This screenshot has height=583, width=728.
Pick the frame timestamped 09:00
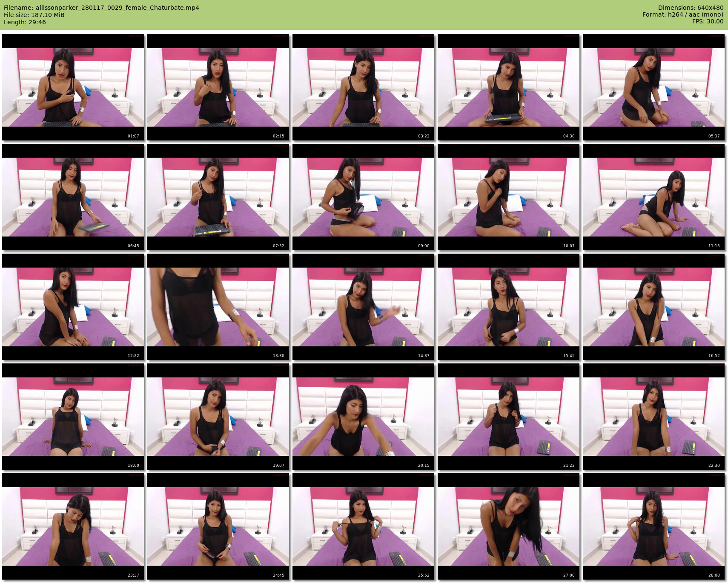point(363,197)
